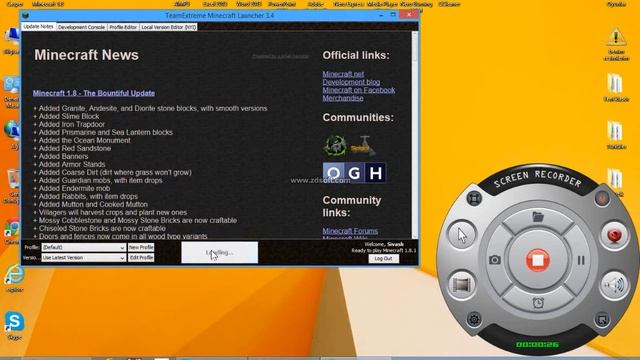The height and width of the screenshot is (360, 640).
Task: Open the Minecraft on Facebook link
Action: [358, 90]
